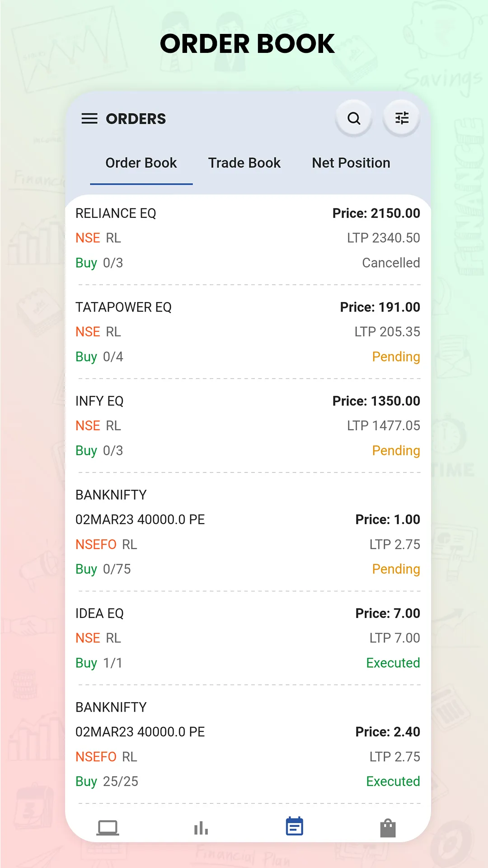Switch to the Trade Book tab

point(244,163)
